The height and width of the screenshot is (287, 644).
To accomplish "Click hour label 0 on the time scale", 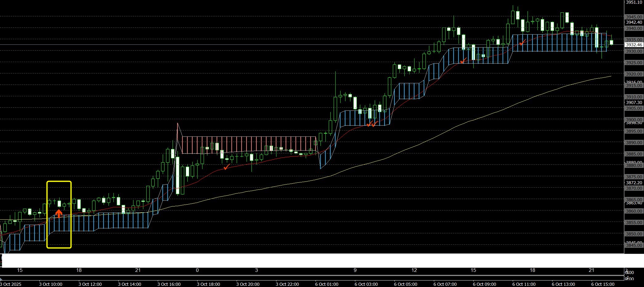I will point(197,270).
